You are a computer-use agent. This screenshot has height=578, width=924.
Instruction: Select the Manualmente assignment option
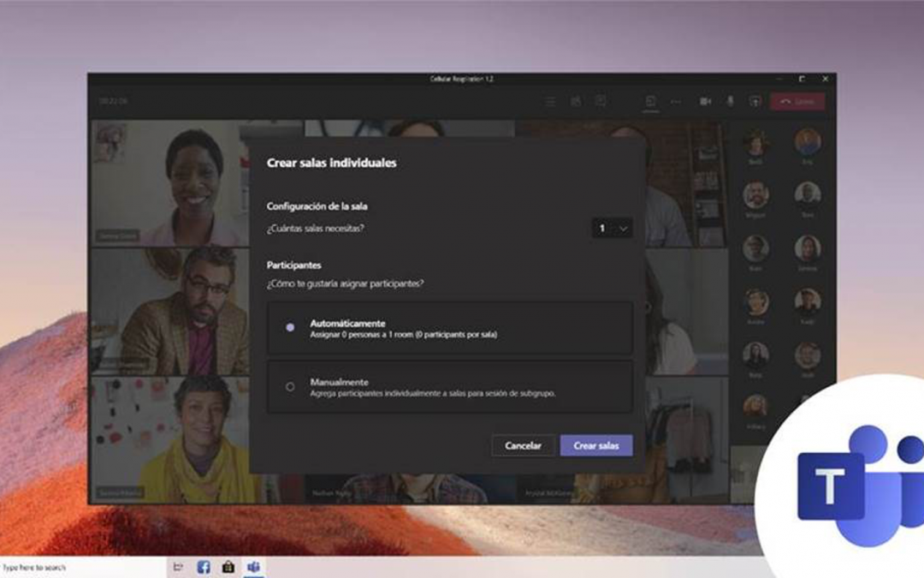[450, 387]
